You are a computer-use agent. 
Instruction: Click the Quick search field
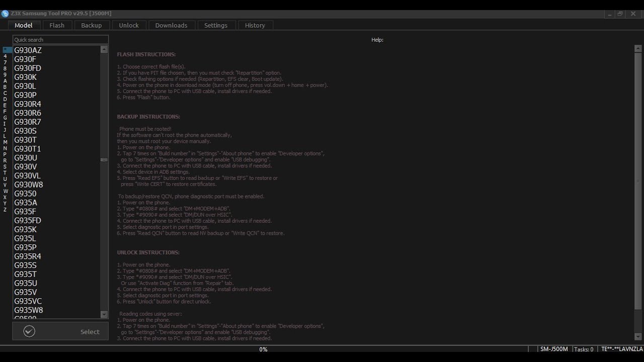point(60,40)
